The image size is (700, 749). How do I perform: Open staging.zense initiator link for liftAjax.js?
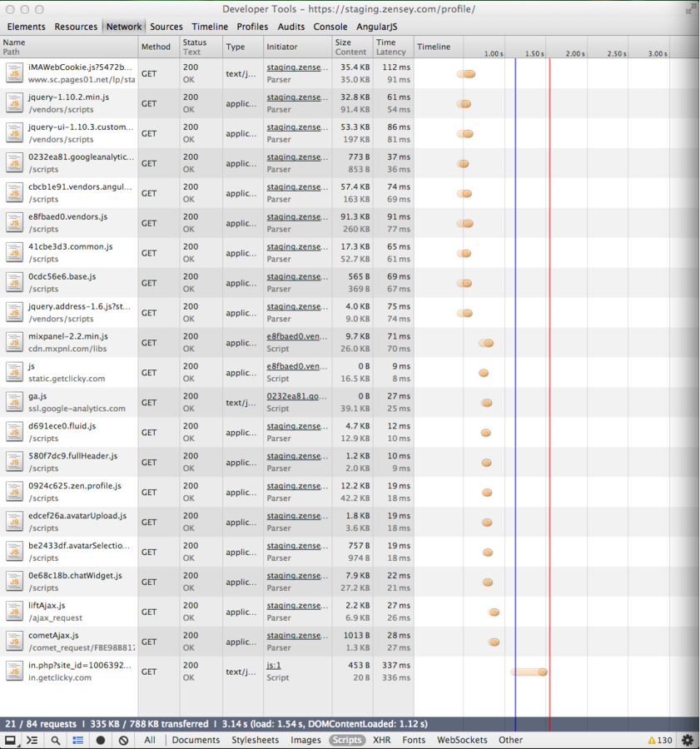coord(297,605)
